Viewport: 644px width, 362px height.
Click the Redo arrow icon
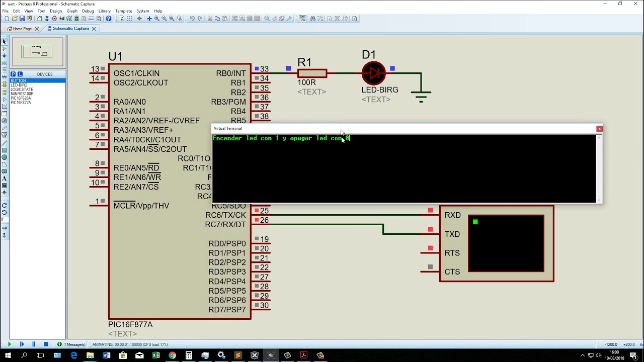pos(200,19)
